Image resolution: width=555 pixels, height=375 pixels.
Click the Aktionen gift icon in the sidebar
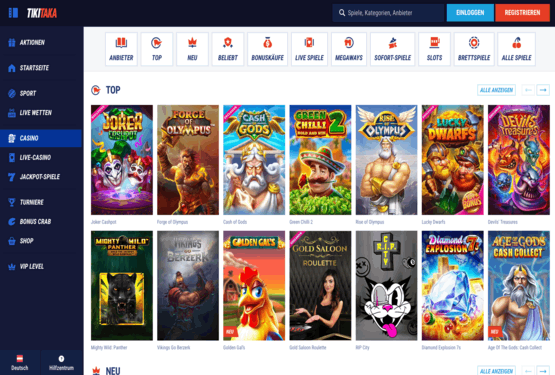tap(12, 42)
